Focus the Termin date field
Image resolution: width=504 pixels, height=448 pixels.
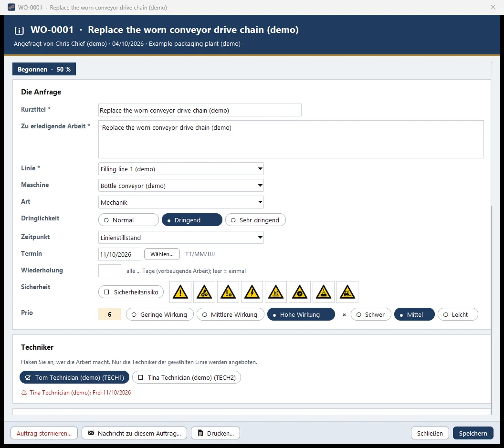(x=120, y=254)
